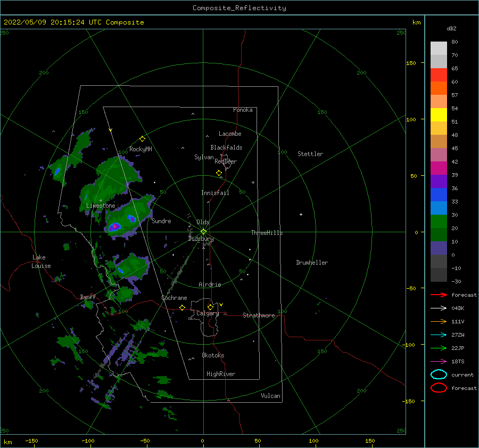Select the bright green swatch between 30 and 20 dBZ

[439, 222]
